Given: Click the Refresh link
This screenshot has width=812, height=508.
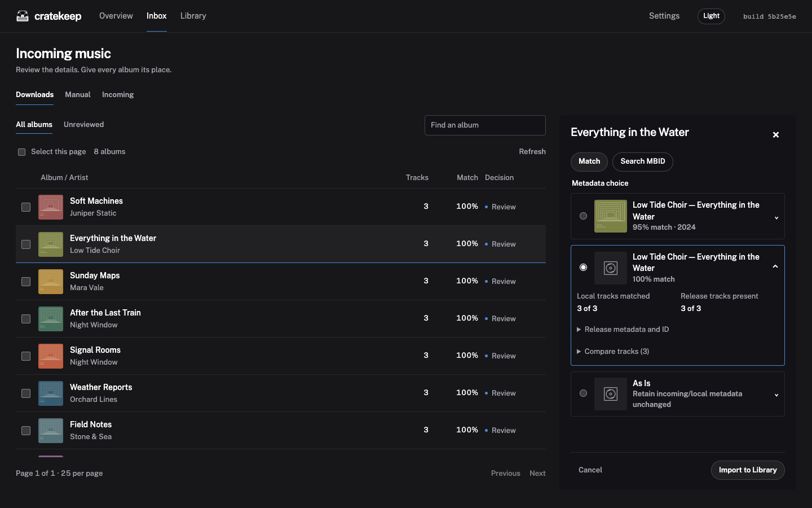Looking at the screenshot, I should click(x=532, y=152).
